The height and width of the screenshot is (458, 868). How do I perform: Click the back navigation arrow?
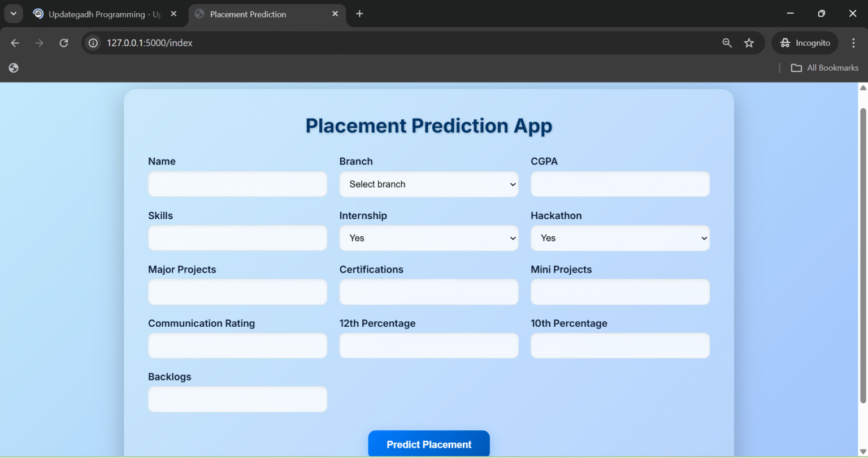point(15,42)
